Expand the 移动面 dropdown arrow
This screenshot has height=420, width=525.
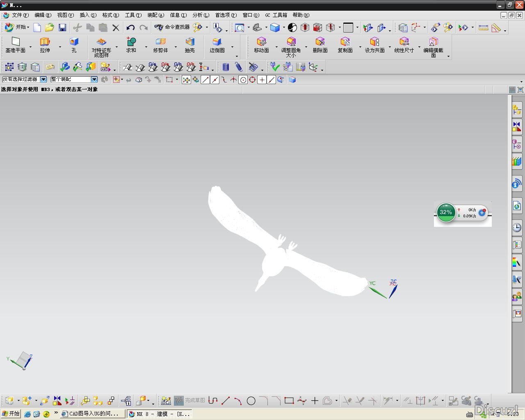coord(276,47)
